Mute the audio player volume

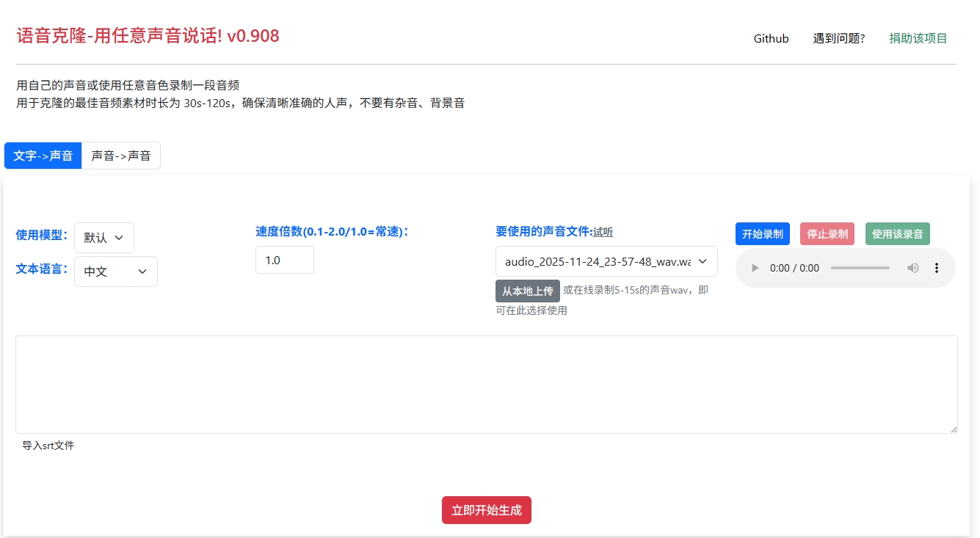[912, 267]
